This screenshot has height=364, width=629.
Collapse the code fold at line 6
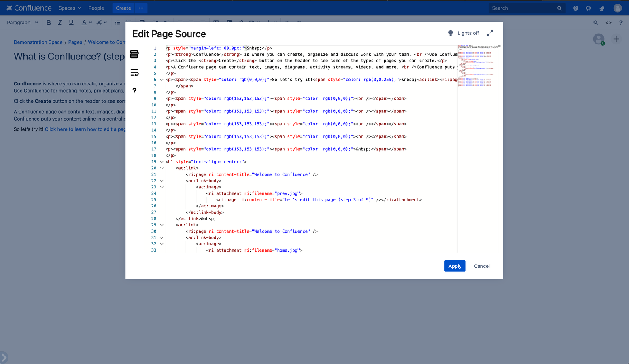coord(161,80)
